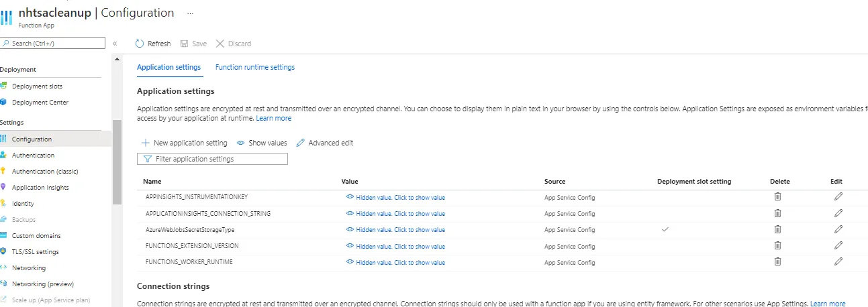Edit FUNCTIONS_WORKER_RUNTIME using pencil icon
Viewport: 868px width, 307px height.
click(x=838, y=261)
